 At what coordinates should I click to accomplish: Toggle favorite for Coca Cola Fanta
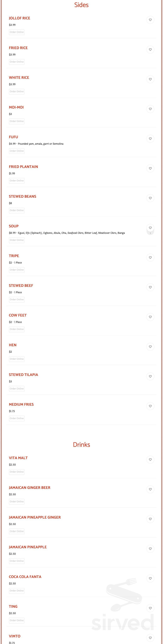click(150, 578)
